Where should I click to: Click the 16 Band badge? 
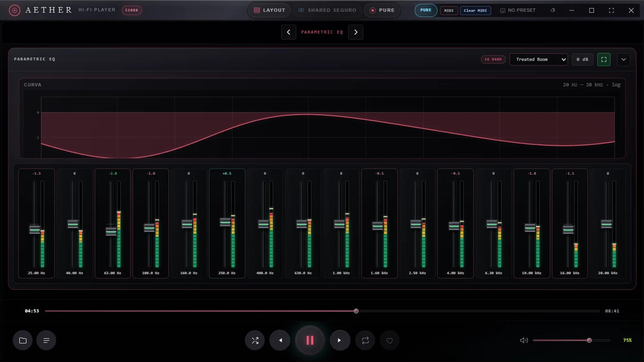point(493,59)
